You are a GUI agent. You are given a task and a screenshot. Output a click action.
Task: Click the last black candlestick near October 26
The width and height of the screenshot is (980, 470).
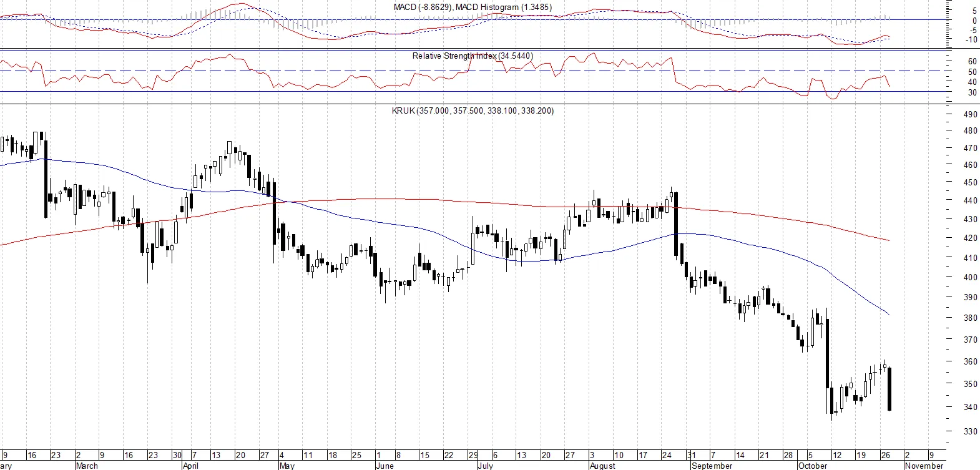pos(889,389)
